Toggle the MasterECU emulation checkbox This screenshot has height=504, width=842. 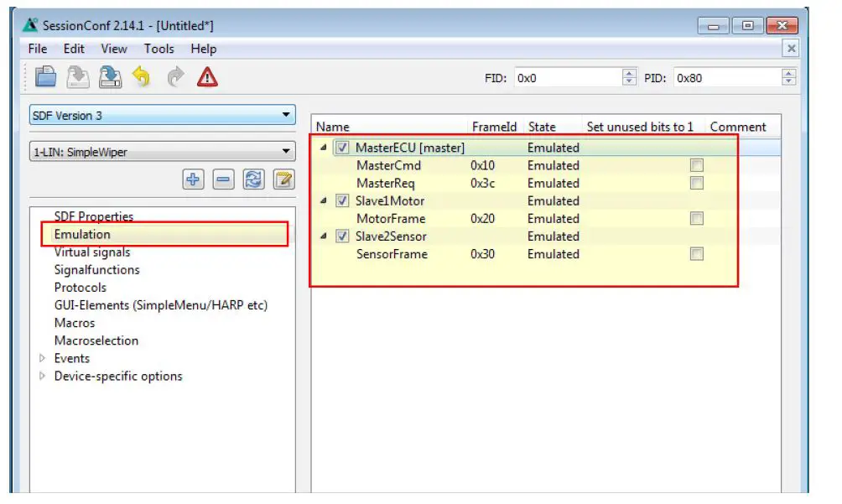coord(342,147)
